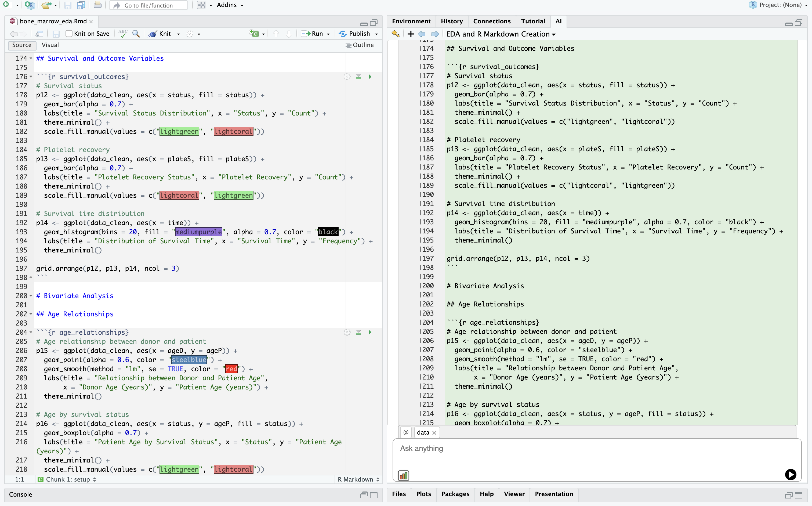Go to previous chunk up arrow
Screen dimensions: 812x506
[276, 34]
